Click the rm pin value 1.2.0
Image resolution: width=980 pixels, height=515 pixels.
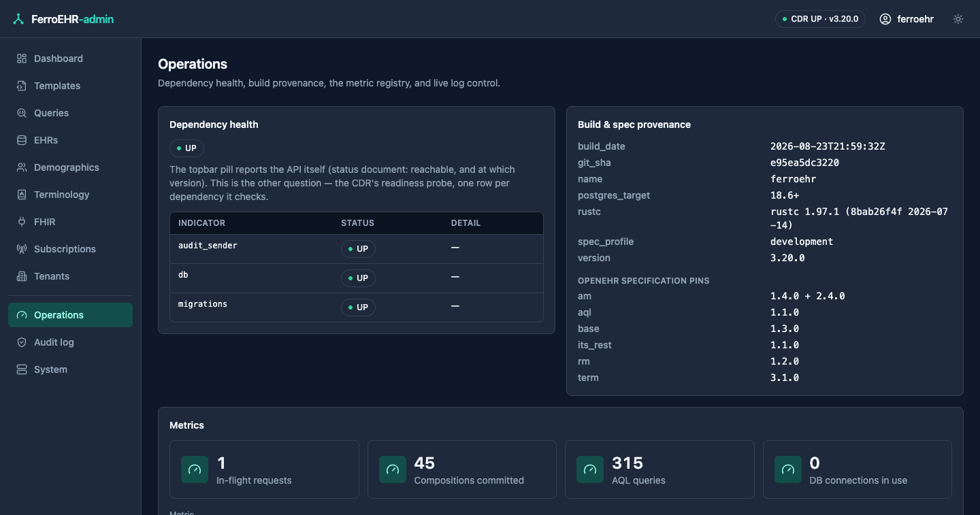785,361
